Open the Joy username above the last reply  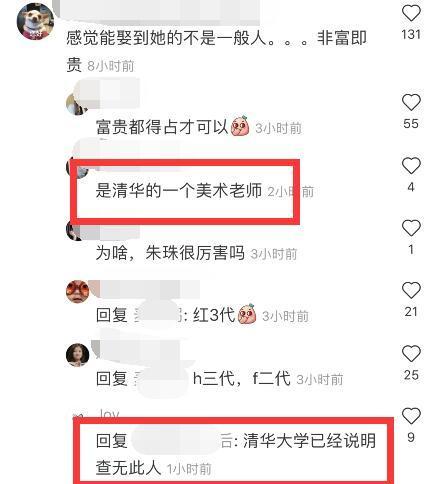(109, 414)
